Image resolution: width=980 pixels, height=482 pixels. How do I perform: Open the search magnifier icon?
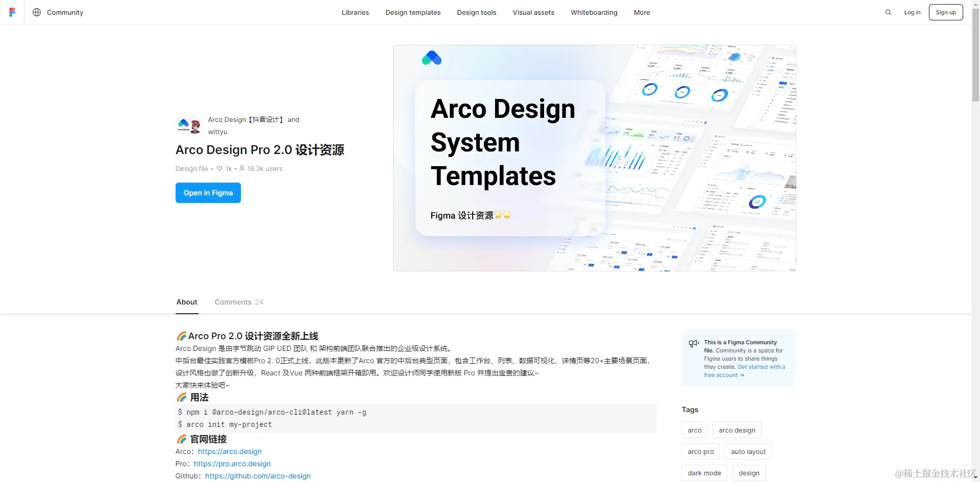pos(888,12)
